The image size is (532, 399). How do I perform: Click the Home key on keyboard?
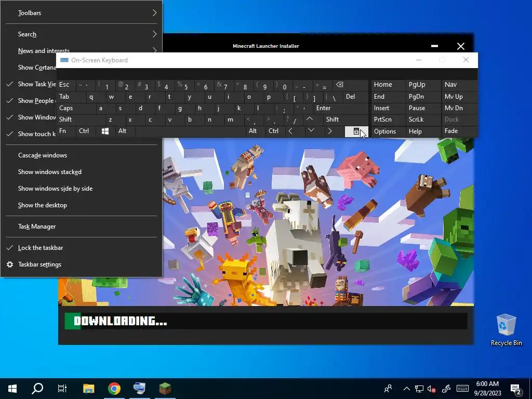[x=388, y=85]
